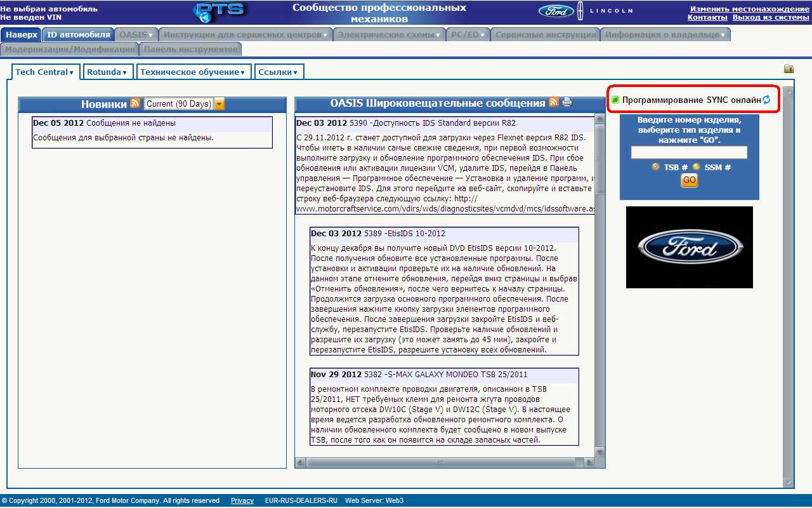Open the PC/ED menu
Viewport: 812px width, 508px height.
click(x=468, y=35)
